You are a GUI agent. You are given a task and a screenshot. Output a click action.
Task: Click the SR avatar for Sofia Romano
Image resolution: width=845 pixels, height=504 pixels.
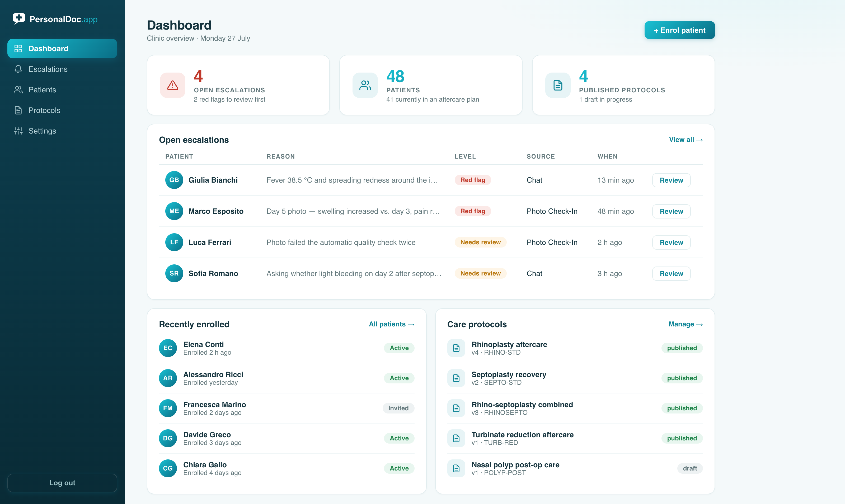pos(174,273)
